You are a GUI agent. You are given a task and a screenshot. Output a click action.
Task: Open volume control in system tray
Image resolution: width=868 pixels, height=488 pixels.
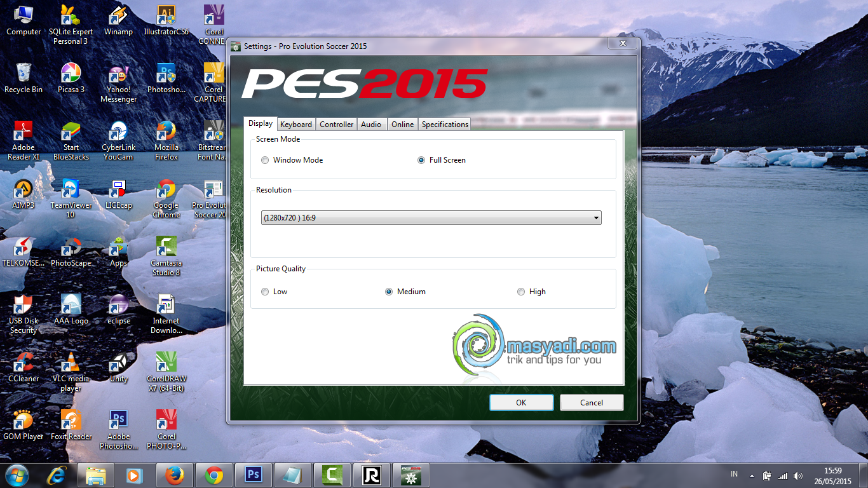click(798, 475)
